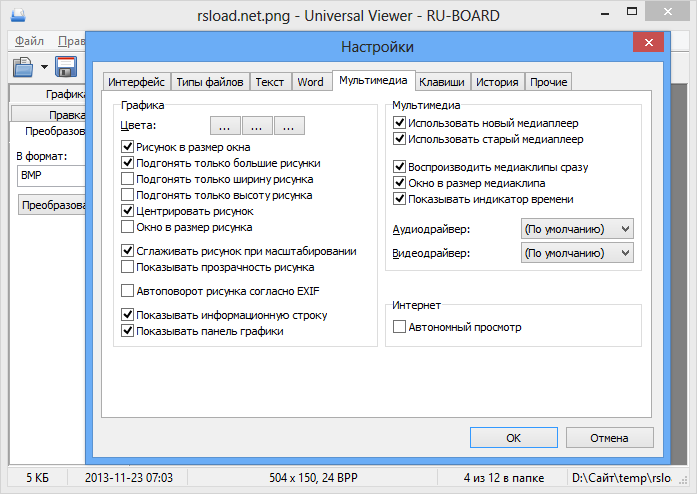Open the Видеодрайвер dropdown
Screen dimensions: 697x494
coord(577,253)
